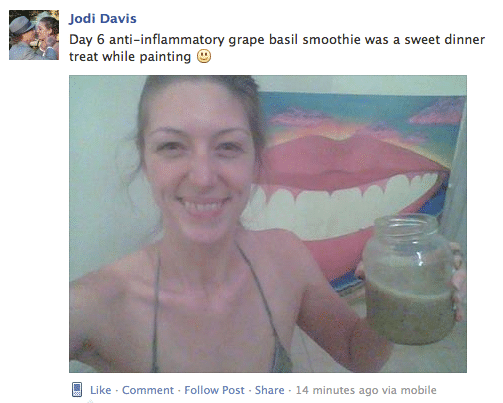
Task: Select the Follow Post link
Action: (214, 390)
